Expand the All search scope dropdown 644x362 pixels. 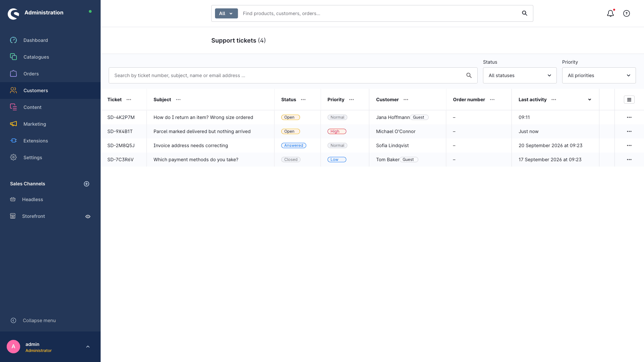[226, 13]
